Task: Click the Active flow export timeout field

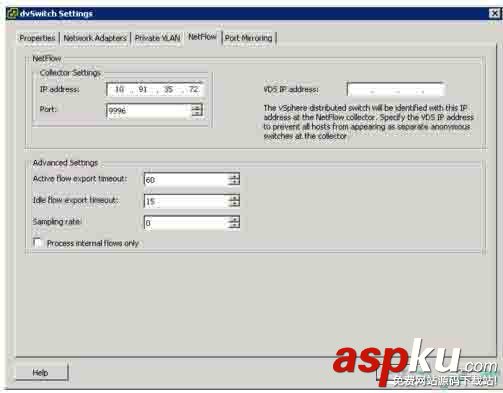Action: (186, 180)
